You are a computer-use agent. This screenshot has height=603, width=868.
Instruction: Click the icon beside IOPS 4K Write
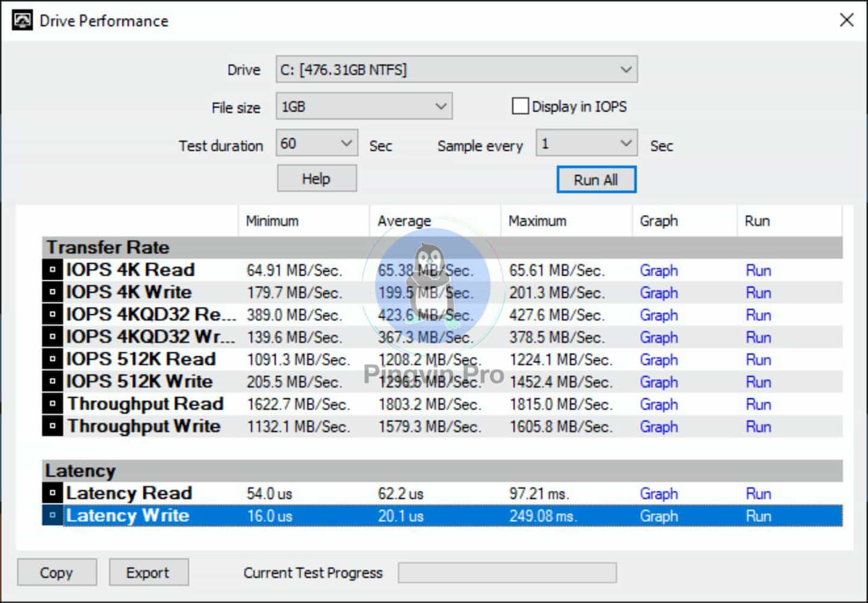[52, 292]
